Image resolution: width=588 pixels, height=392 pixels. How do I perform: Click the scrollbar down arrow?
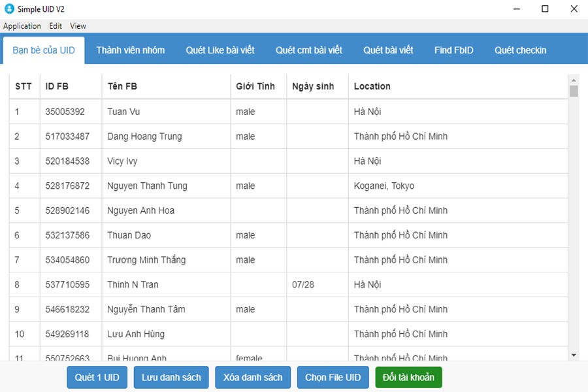pyautogui.click(x=573, y=354)
